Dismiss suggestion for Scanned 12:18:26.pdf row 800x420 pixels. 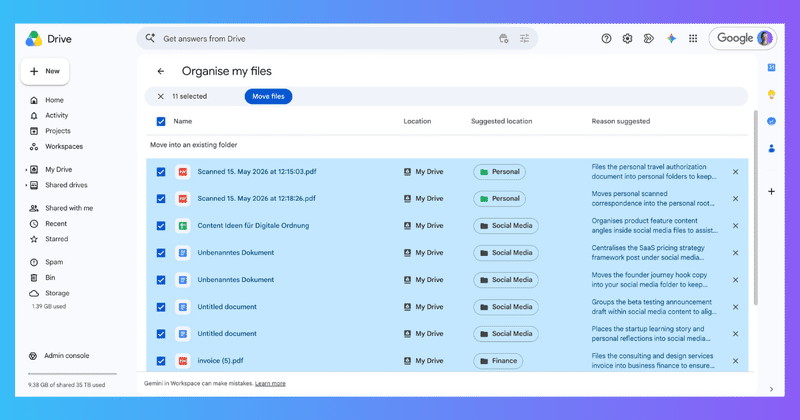735,199
